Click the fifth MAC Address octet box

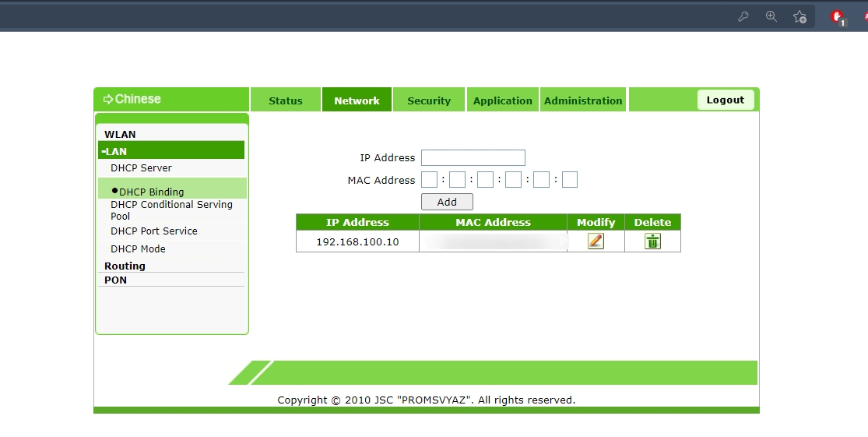(x=541, y=179)
